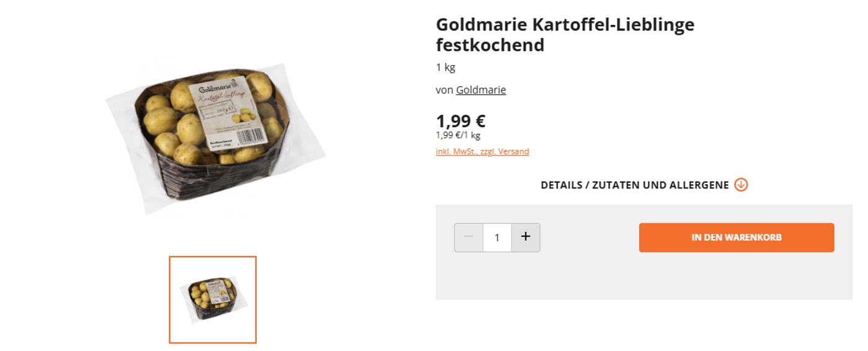
Task: Increase quantity with the plus button
Action: coord(526,238)
